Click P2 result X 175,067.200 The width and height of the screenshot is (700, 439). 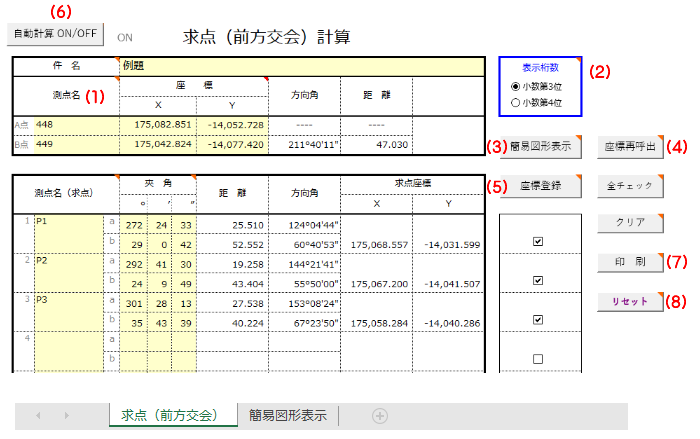377,284
